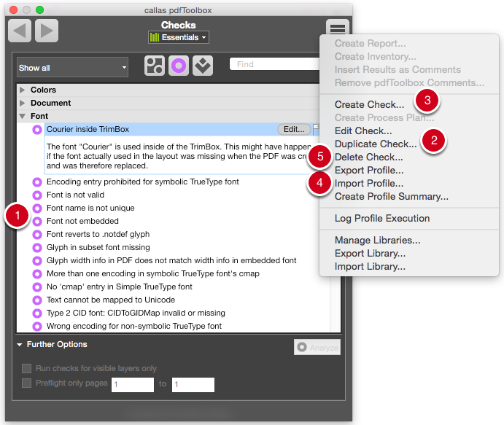This screenshot has width=504, height=425.
Task: Click icon beside Wrong encoding check
Action: [37, 327]
